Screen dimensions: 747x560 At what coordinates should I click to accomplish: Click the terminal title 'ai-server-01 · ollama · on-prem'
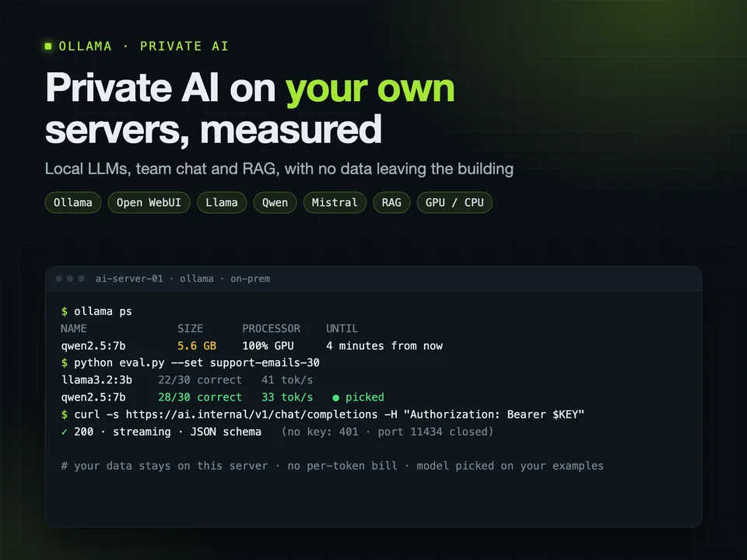(183, 278)
